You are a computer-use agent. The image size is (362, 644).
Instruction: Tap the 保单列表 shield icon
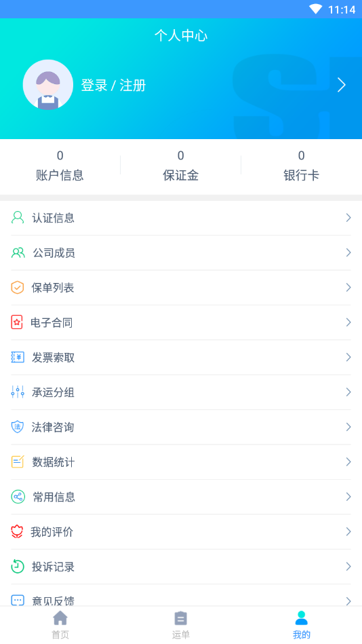17,288
